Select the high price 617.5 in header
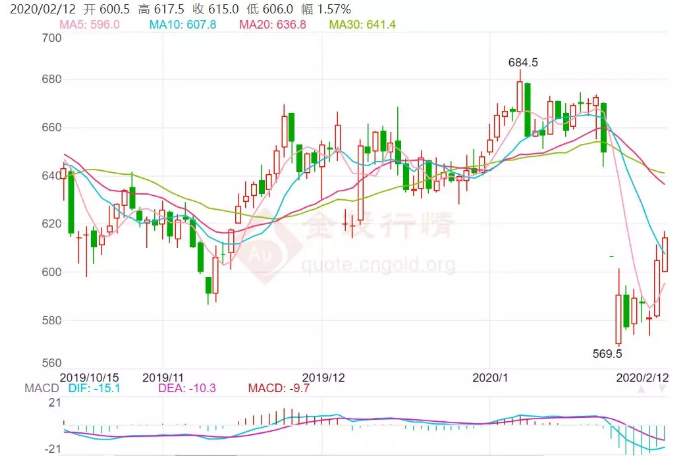The height and width of the screenshot is (466, 691). (x=169, y=9)
